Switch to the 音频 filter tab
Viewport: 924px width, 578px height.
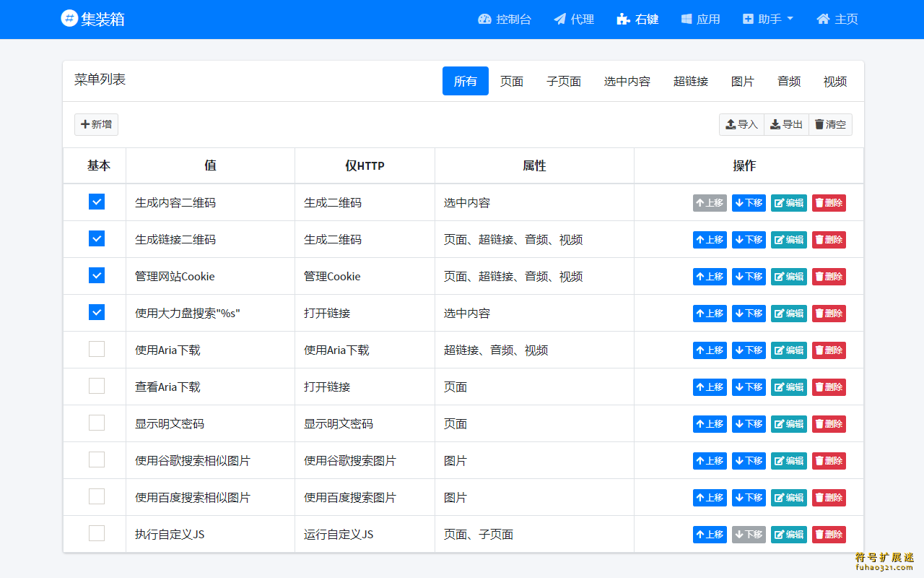click(789, 81)
